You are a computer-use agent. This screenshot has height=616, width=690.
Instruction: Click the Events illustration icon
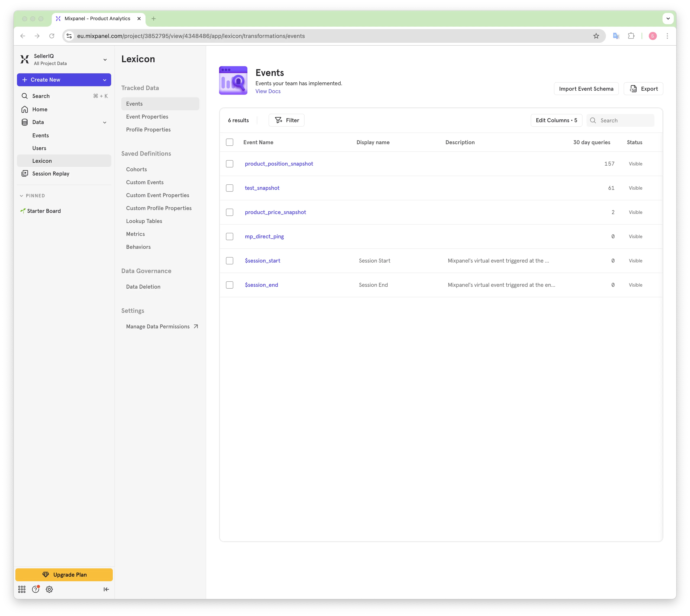pyautogui.click(x=233, y=81)
